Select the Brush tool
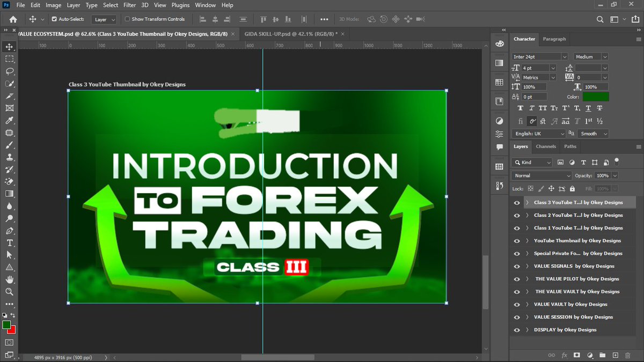This screenshot has width=644, height=362. click(x=9, y=145)
